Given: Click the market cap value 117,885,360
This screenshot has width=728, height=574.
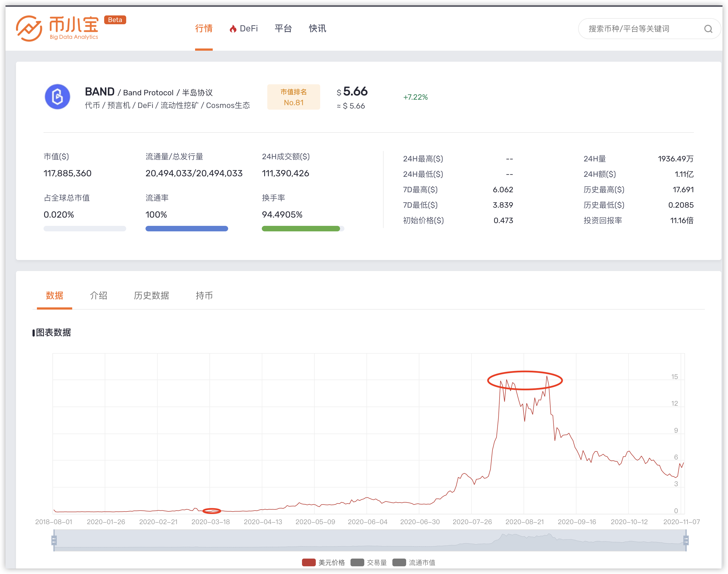Looking at the screenshot, I should coord(68,174).
